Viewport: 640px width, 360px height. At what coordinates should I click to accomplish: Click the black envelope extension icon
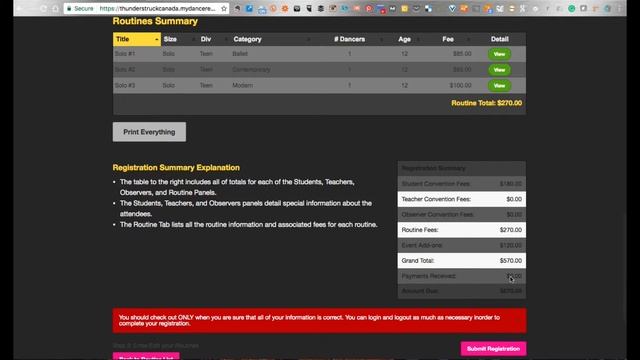297,9
